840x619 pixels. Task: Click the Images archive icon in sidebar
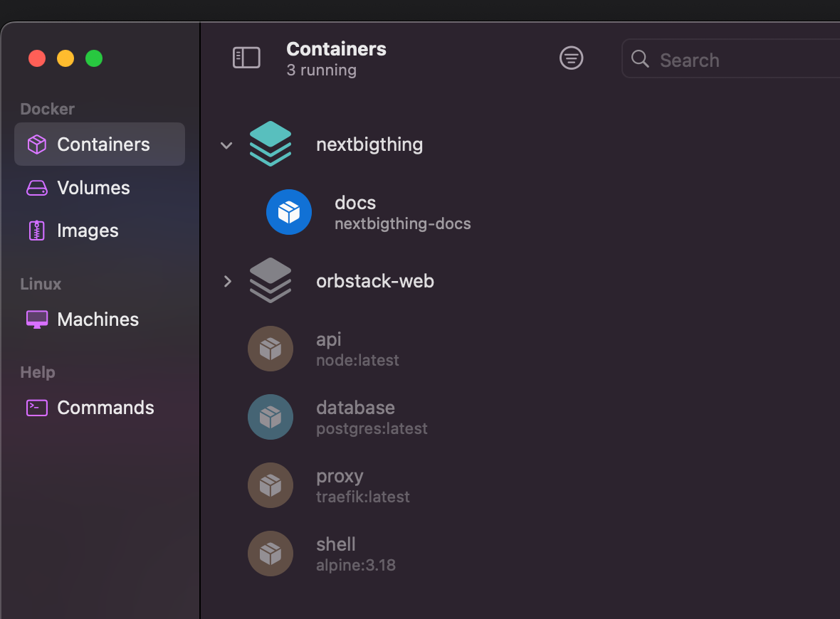pos(36,231)
